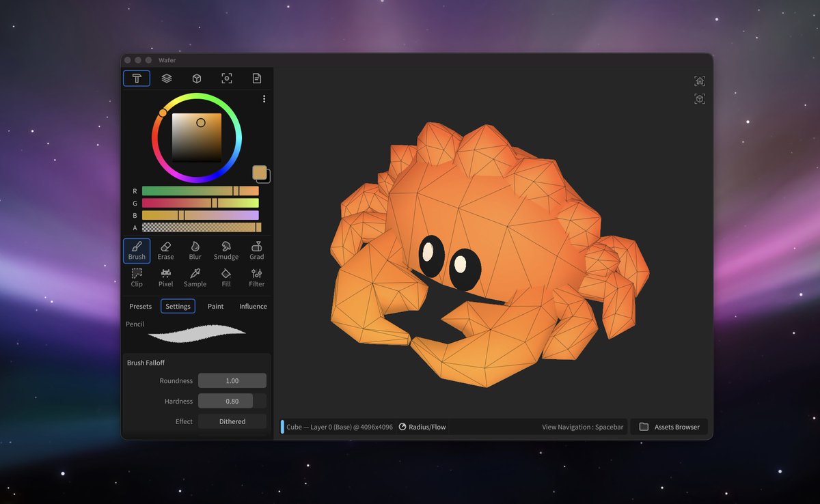Switch to the Settings tab
The image size is (820, 504).
click(x=178, y=307)
